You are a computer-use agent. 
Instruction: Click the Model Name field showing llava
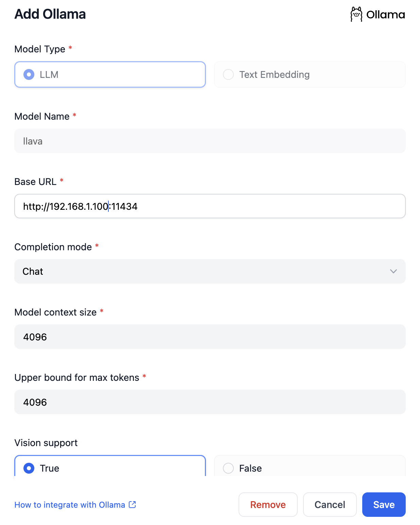click(210, 141)
